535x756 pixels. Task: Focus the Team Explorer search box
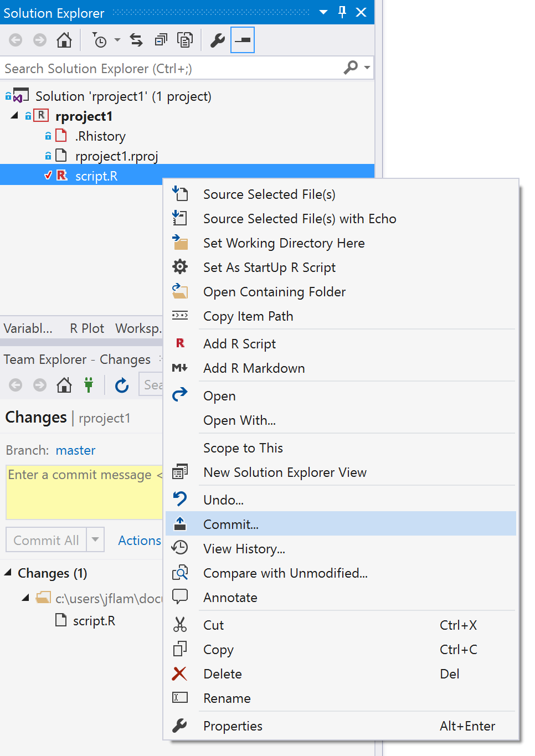point(151,385)
